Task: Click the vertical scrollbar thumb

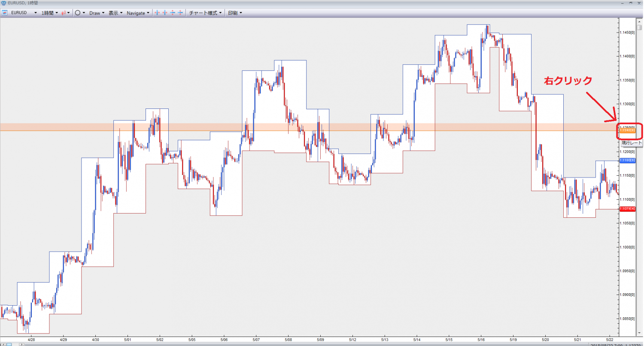Action: coord(639,27)
